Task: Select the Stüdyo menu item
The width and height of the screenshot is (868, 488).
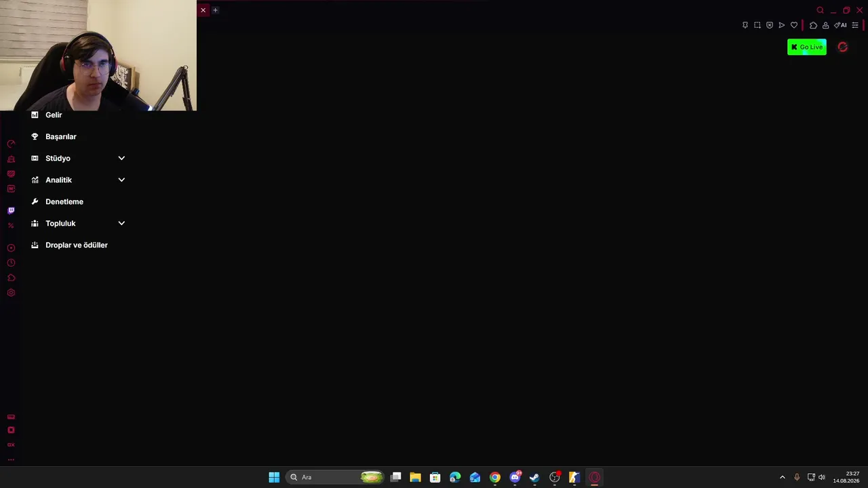Action: click(58, 159)
